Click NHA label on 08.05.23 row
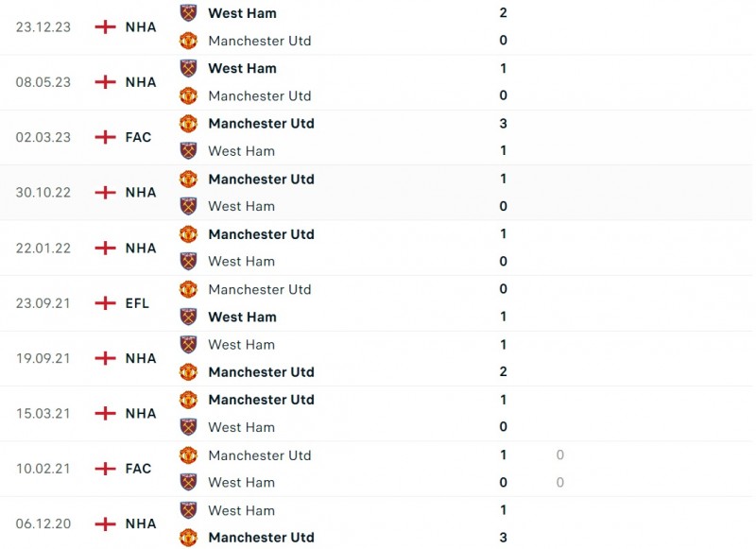This screenshot has height=549, width=756. pos(141,82)
